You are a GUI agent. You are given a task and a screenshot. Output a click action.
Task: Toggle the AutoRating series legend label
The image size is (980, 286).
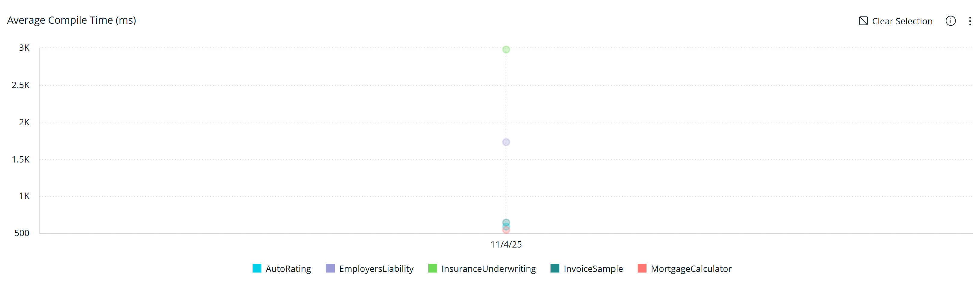[x=288, y=269]
